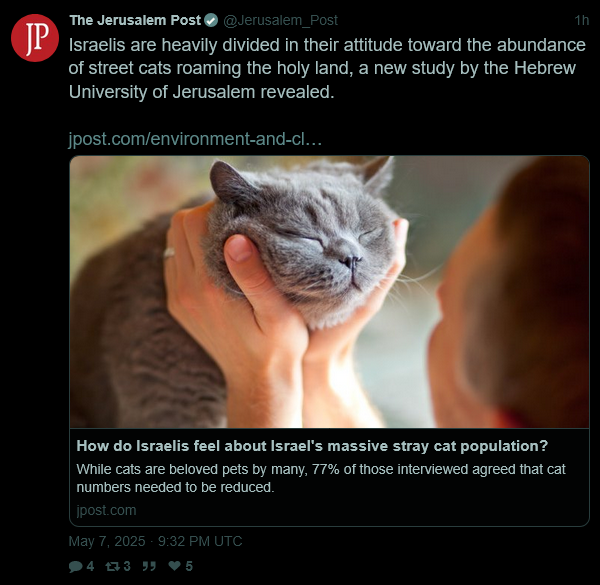Click the May 7, 2025 date stamp
600x585 pixels.
click(x=107, y=541)
